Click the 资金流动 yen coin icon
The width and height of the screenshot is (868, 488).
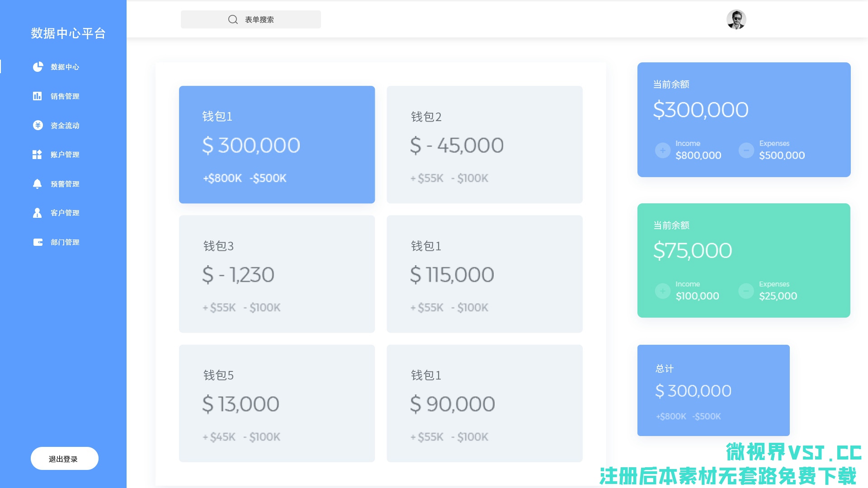38,126
